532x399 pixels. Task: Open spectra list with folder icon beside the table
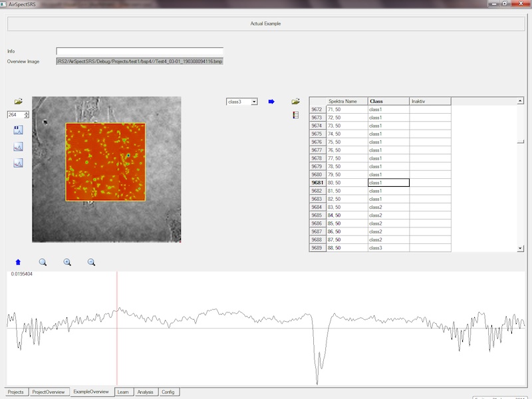pyautogui.click(x=295, y=102)
